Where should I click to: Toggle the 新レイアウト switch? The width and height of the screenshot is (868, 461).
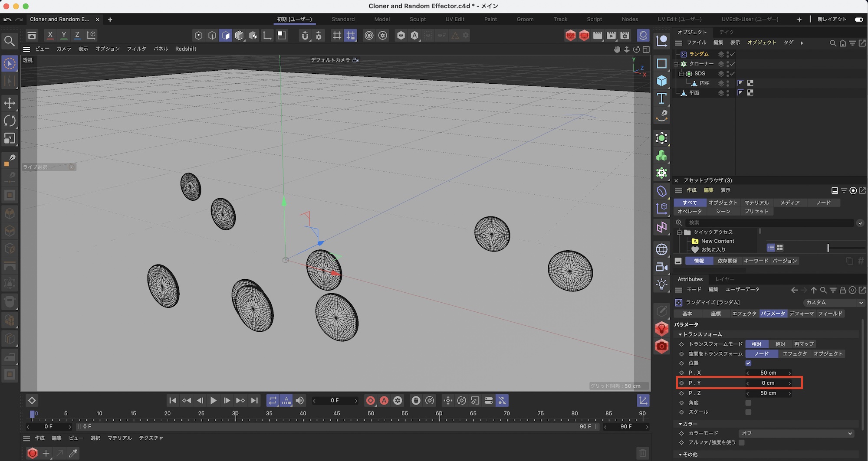point(858,20)
